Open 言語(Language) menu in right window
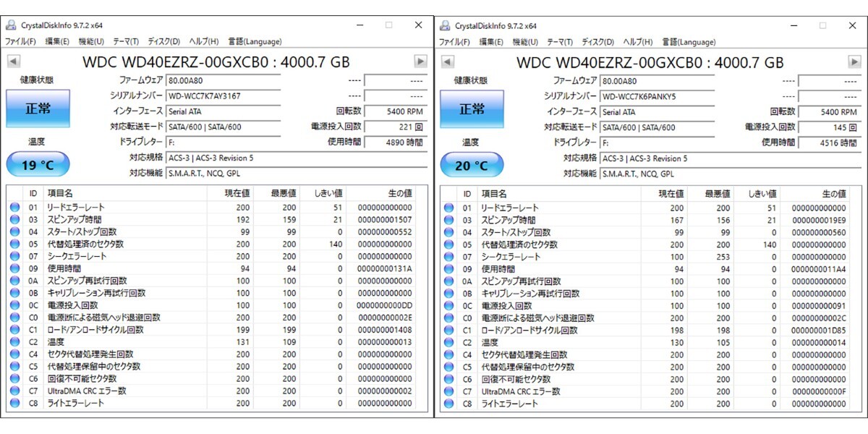Screen dimensions: 868x434 pos(689,42)
